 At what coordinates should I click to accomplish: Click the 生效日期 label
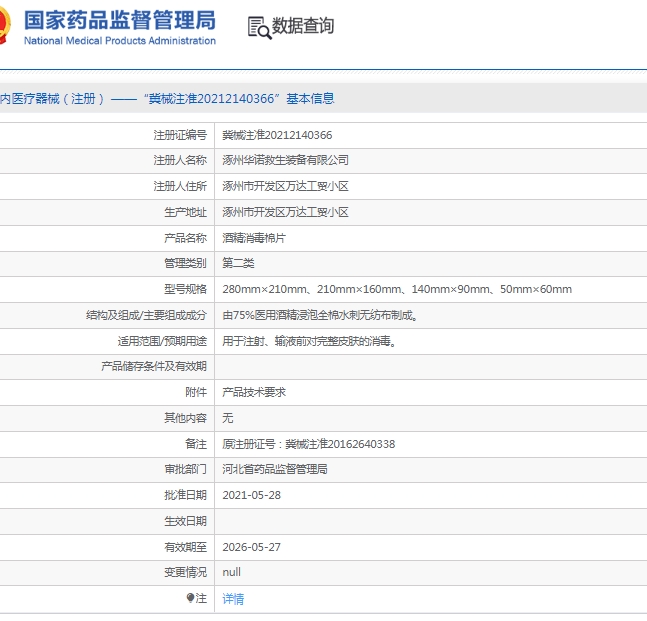point(185,521)
